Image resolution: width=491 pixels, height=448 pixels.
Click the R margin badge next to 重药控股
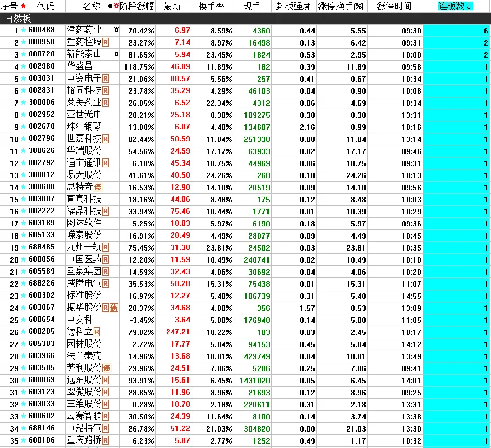coord(106,42)
